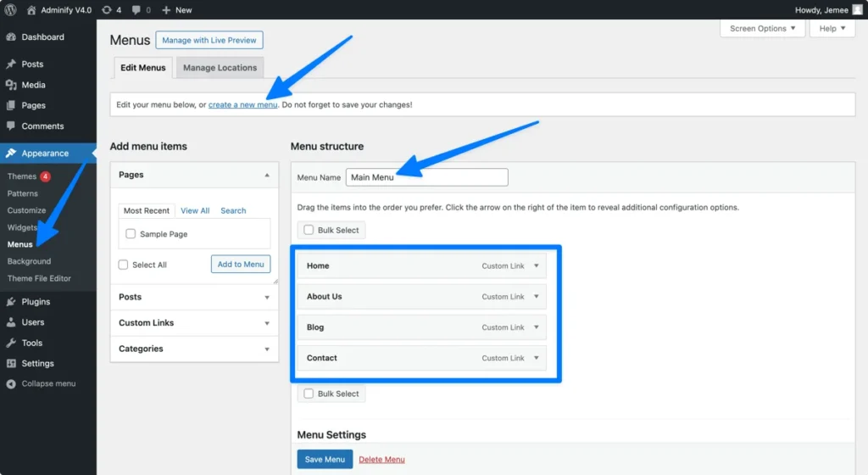Click the Comments icon in sidebar
This screenshot has height=475, width=868.
point(11,126)
